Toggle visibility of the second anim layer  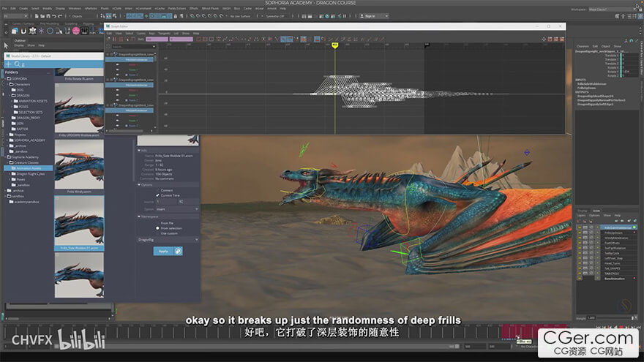[580, 233]
